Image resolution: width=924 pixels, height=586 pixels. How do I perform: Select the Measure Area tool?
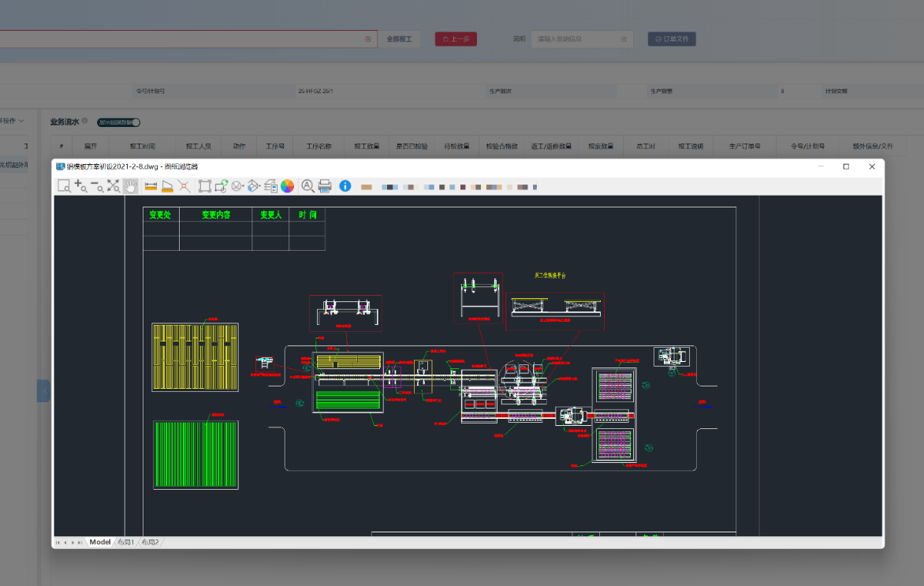(x=167, y=186)
